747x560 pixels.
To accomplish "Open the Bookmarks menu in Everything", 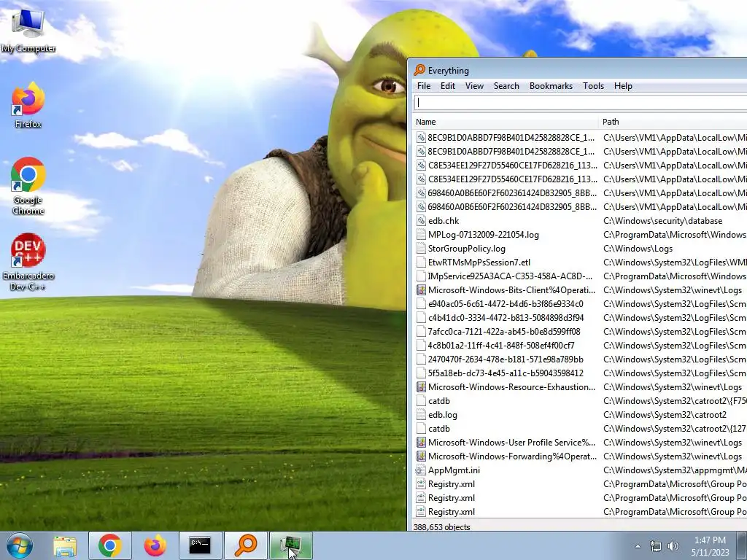I will click(551, 86).
